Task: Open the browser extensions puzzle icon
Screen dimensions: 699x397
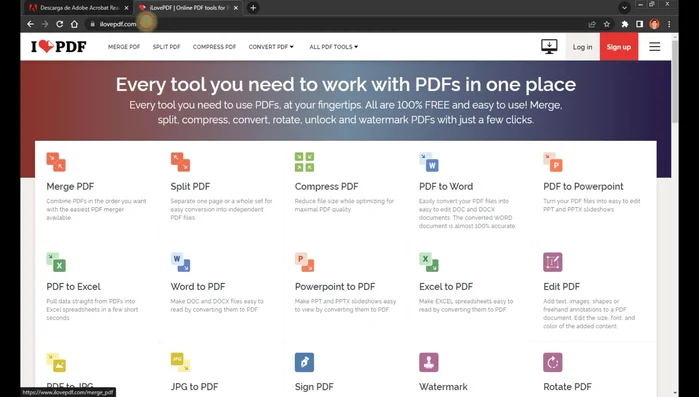Action: click(625, 24)
